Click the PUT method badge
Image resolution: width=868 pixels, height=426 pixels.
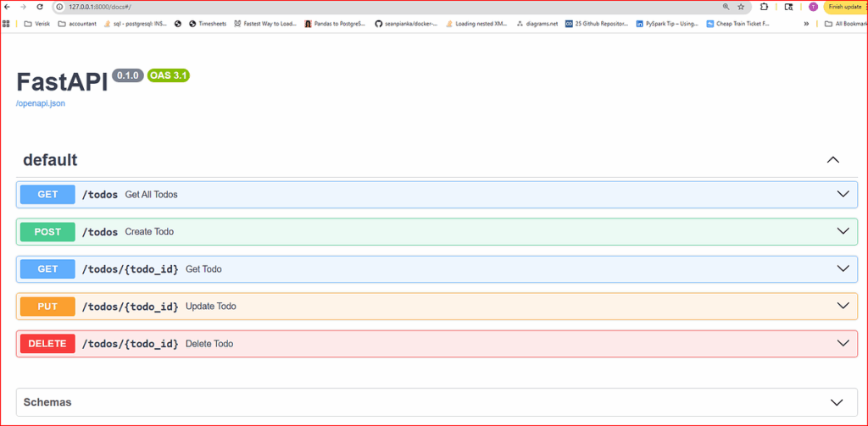47,307
